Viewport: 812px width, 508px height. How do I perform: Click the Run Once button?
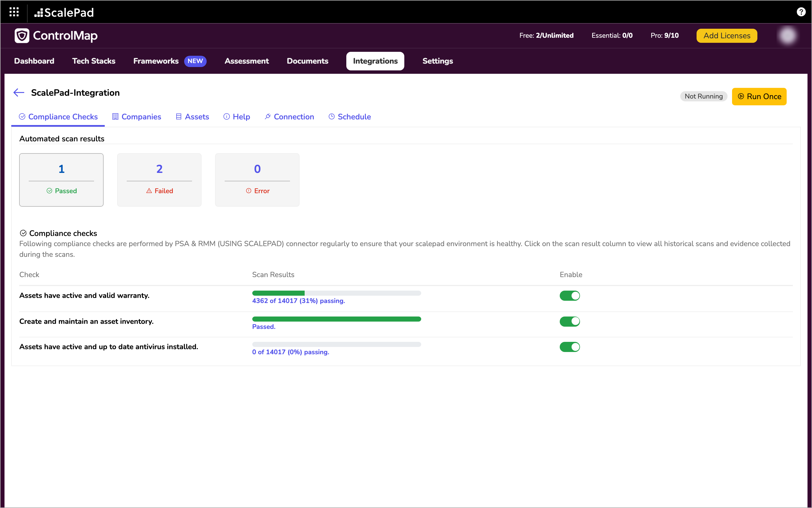(759, 96)
